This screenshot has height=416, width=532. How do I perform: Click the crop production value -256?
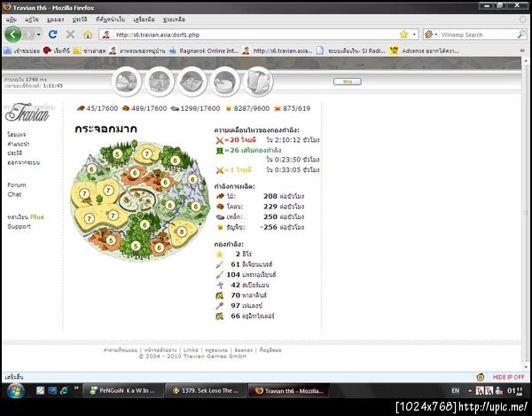click(269, 227)
